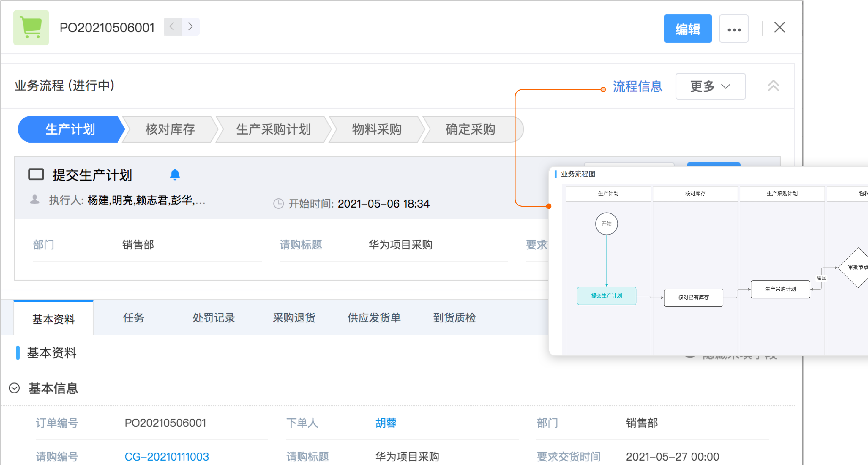This screenshot has height=465, width=868.
Task: Click 华为项目采购 value in task form
Action: (x=400, y=244)
